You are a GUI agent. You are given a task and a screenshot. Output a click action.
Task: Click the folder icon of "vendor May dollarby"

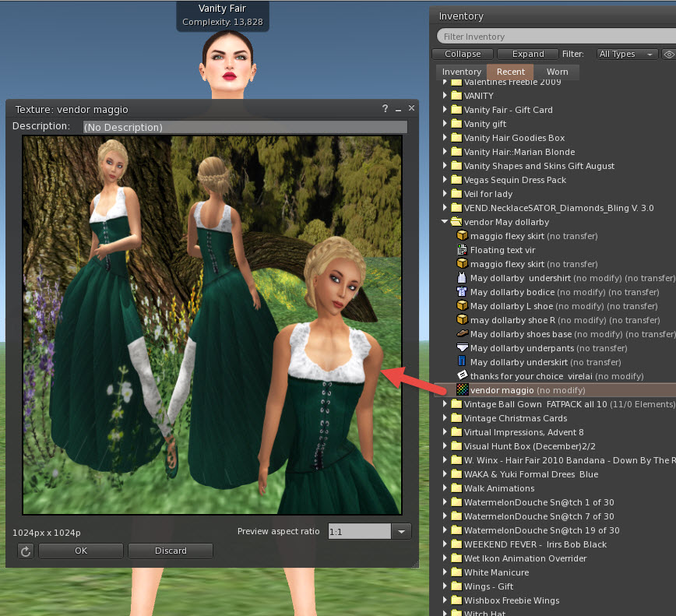pyautogui.click(x=457, y=222)
